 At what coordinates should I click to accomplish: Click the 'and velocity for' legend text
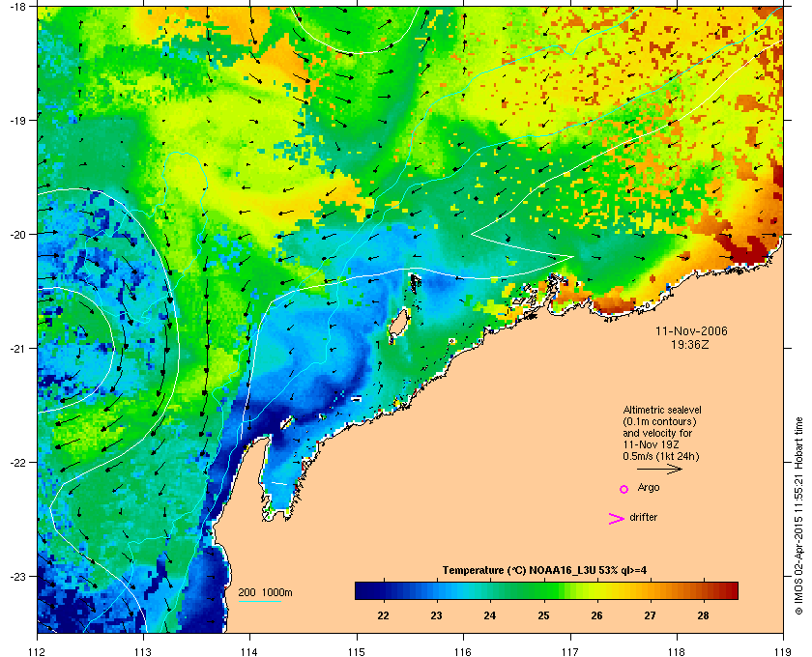click(657, 433)
